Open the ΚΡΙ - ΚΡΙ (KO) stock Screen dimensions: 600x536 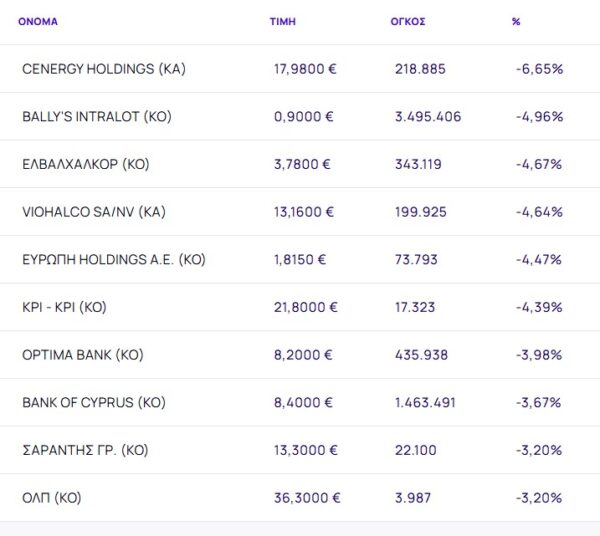[64, 307]
